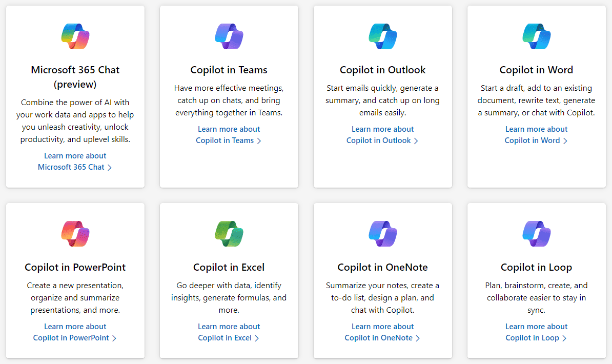The image size is (612, 364).
Task: Click the Microsoft 365 Chat Copilot logo icon
Action: click(x=75, y=36)
